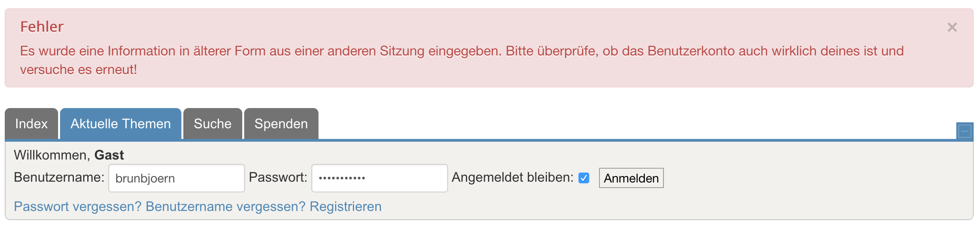The width and height of the screenshot is (980, 228).
Task: Follow the Passwort vergessen? link
Action: coord(77,207)
